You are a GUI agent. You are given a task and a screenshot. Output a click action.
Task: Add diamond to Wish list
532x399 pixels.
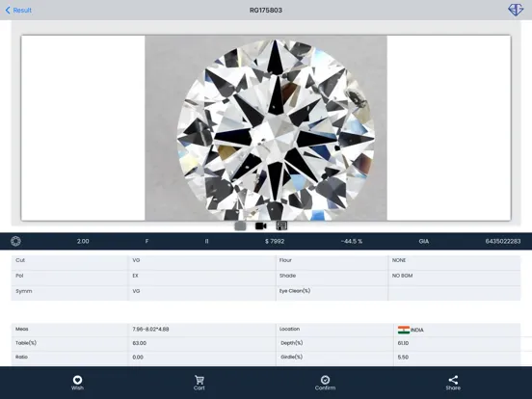77,383
